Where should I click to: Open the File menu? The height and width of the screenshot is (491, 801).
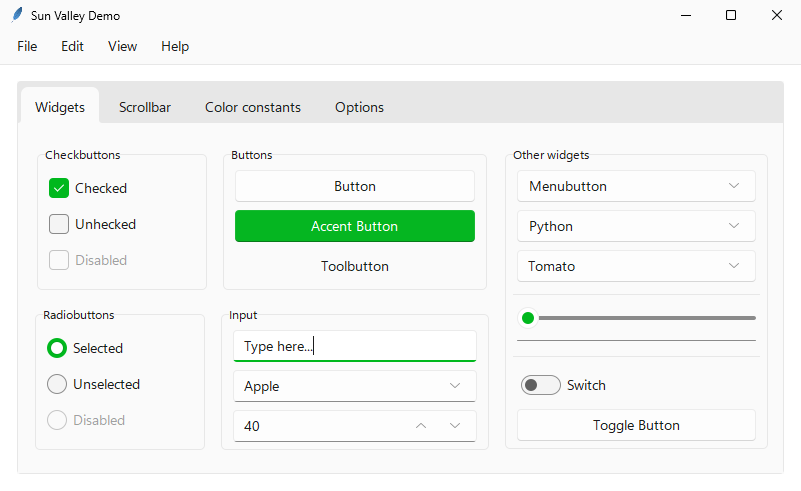[x=27, y=46]
